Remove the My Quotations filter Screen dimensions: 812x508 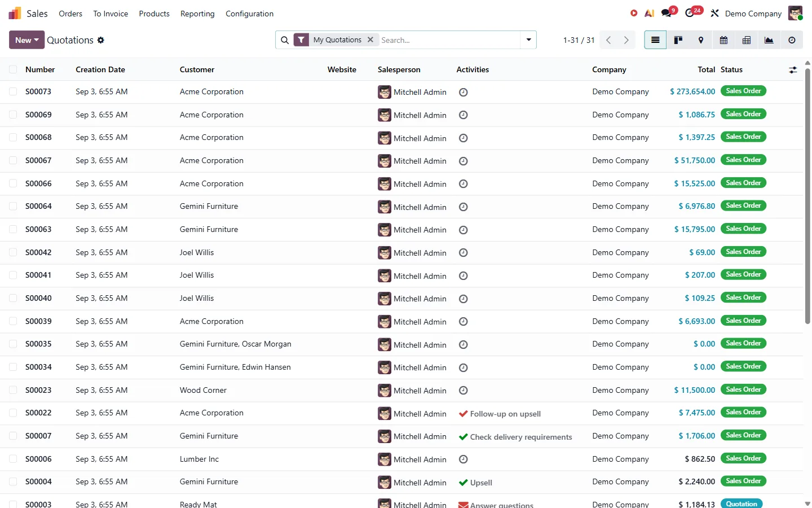tap(370, 40)
